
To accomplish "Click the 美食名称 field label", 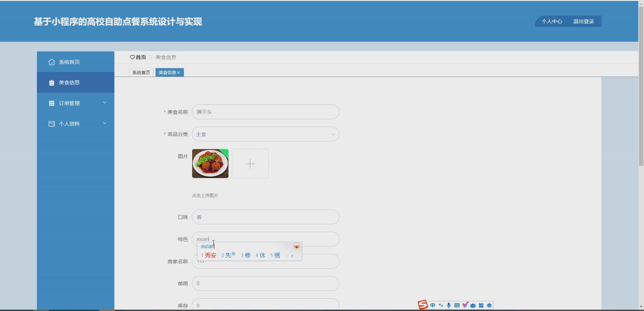I will tap(178, 112).
